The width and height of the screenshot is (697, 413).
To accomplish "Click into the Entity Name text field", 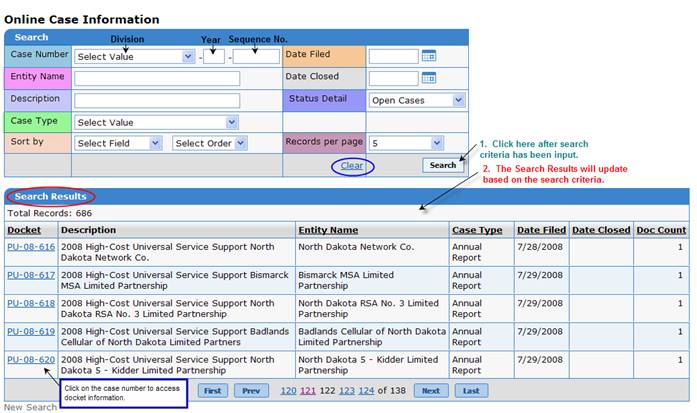I will pos(157,79).
